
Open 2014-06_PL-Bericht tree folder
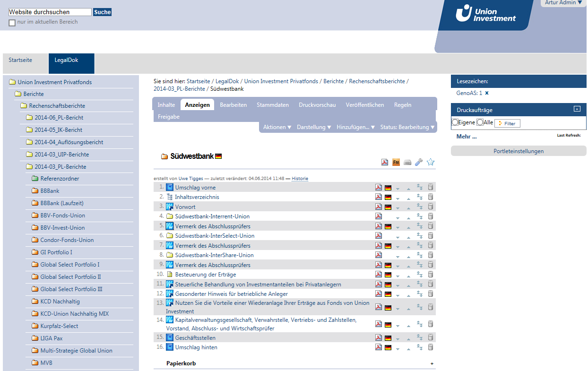pyautogui.click(x=59, y=118)
